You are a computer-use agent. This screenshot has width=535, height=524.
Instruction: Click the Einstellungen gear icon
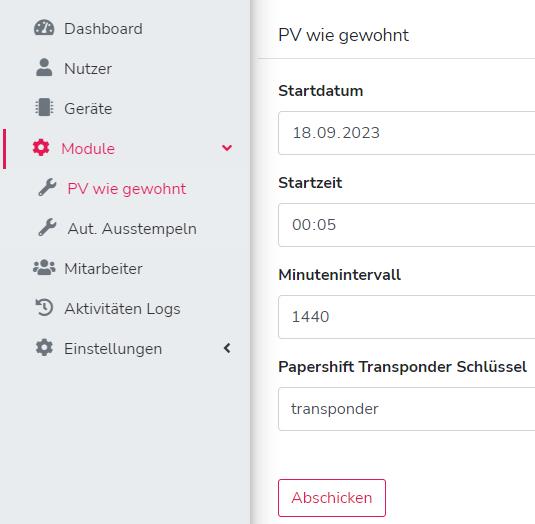coord(44,348)
